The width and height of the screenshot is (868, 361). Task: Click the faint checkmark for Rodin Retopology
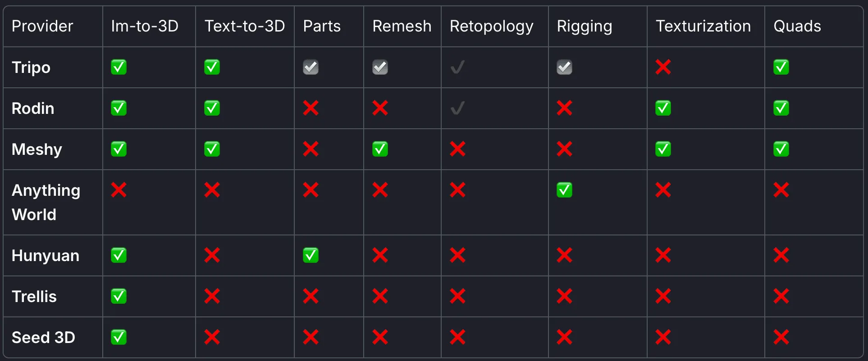pos(457,108)
